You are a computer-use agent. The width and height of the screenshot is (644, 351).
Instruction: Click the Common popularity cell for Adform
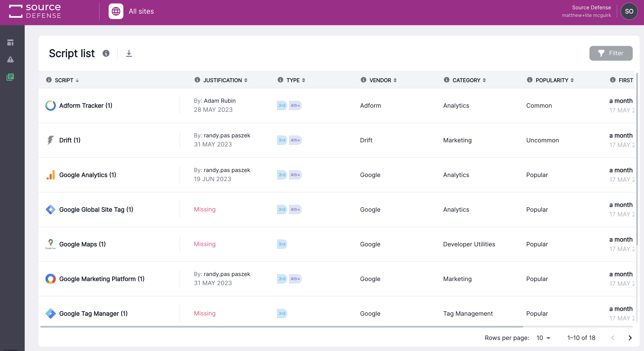click(x=539, y=105)
